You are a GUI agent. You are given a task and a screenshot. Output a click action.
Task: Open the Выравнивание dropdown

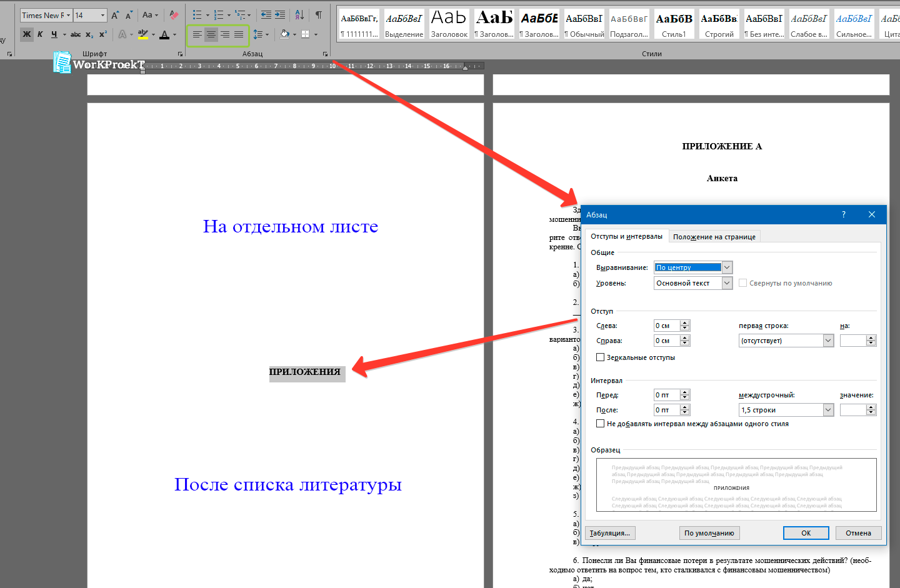coord(726,267)
